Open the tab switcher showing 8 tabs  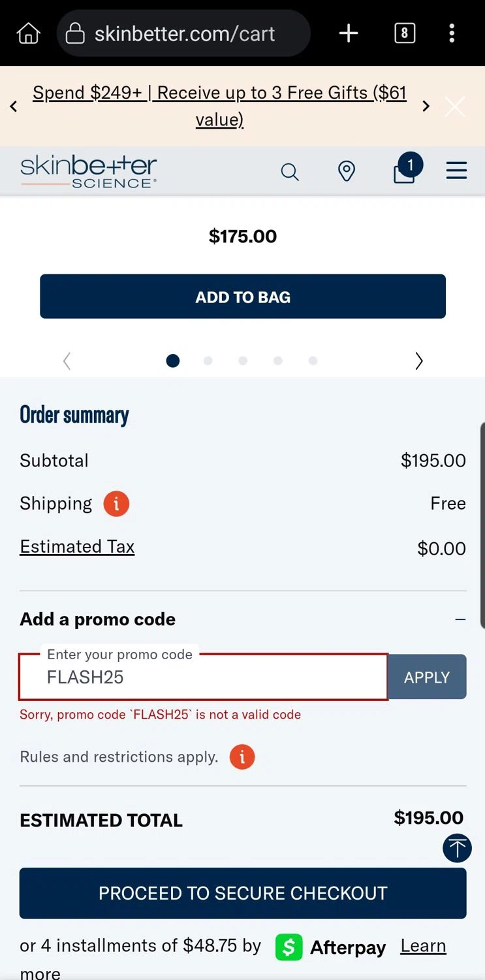tap(405, 33)
